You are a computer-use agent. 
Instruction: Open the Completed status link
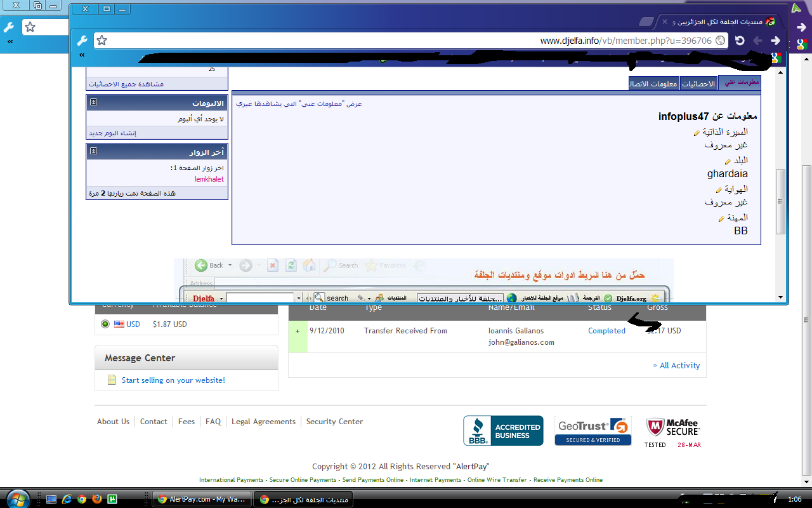tap(606, 331)
